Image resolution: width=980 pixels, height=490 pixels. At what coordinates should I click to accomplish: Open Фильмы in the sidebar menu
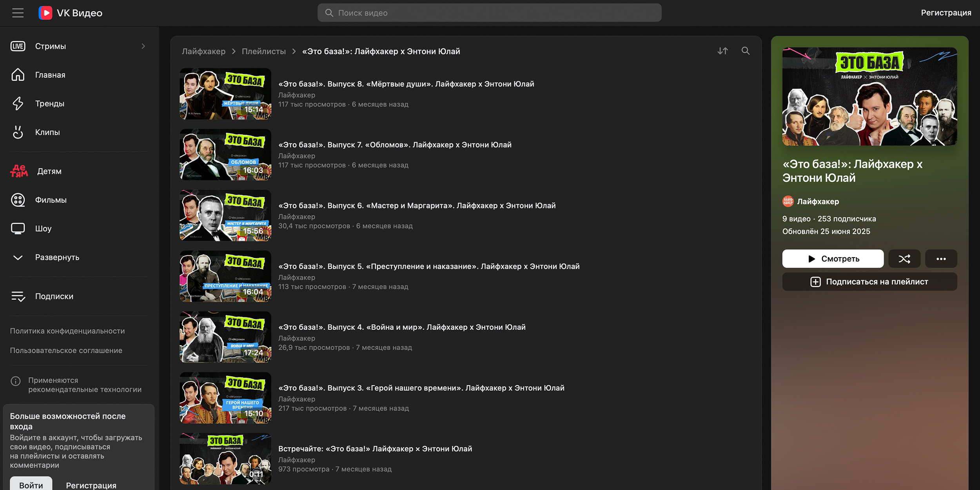51,200
